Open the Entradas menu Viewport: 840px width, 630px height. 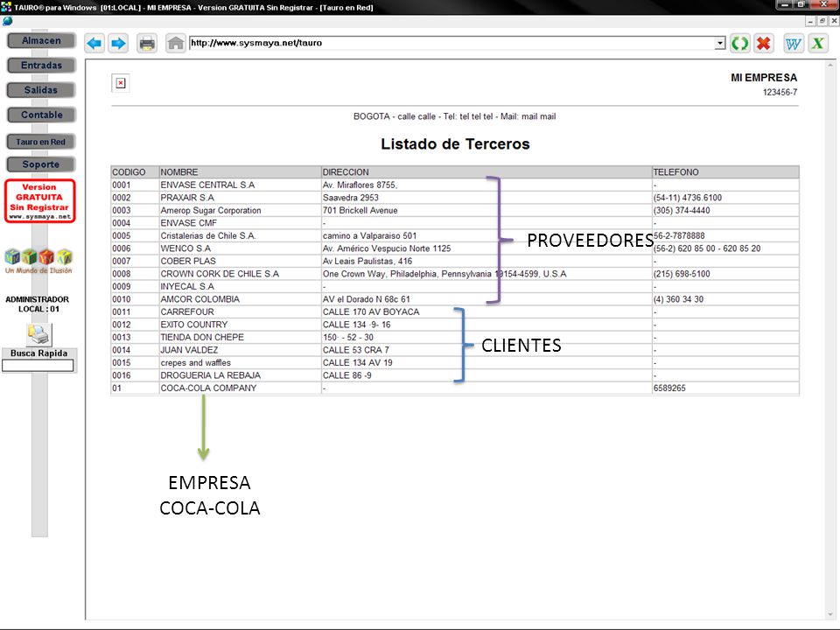[41, 66]
